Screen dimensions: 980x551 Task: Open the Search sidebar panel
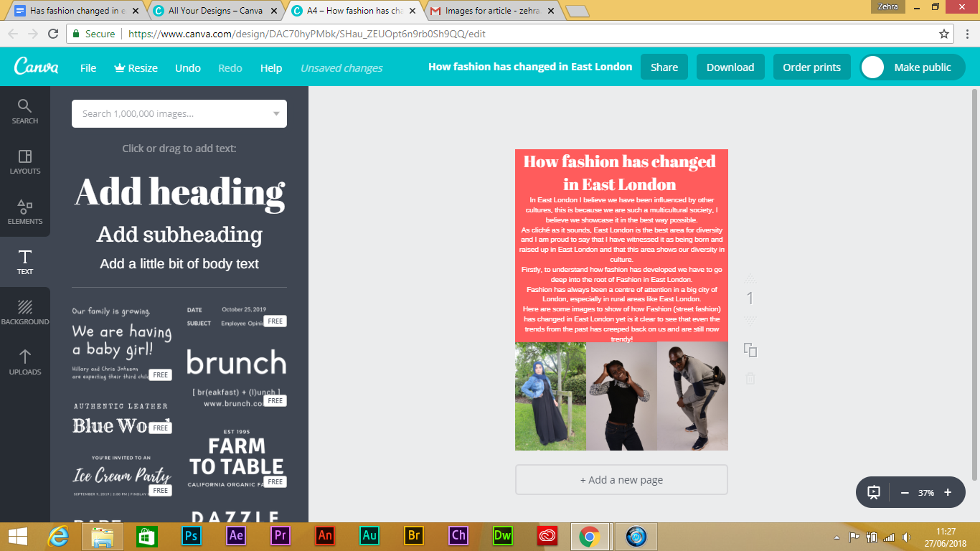pyautogui.click(x=25, y=111)
